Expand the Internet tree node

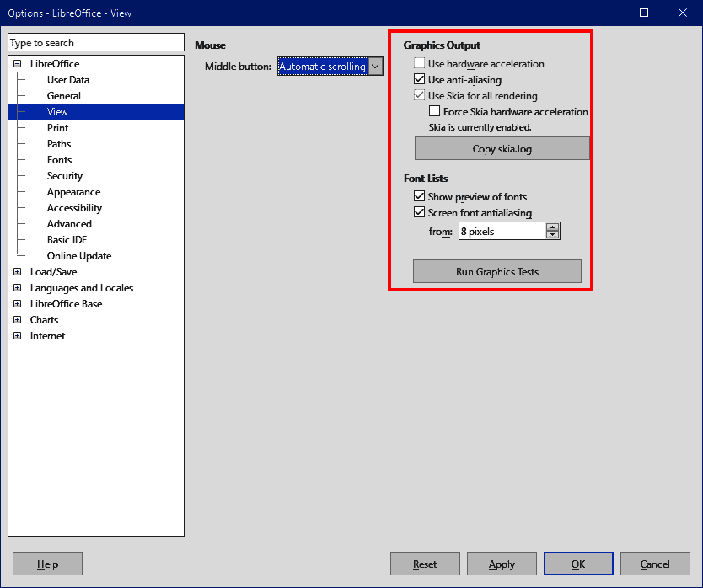click(x=18, y=335)
